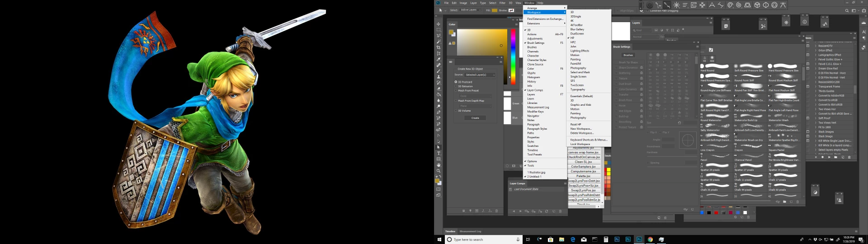The height and width of the screenshot is (244, 868).
Task: Open Microsoft Edge from the taskbar
Action: 573,239
